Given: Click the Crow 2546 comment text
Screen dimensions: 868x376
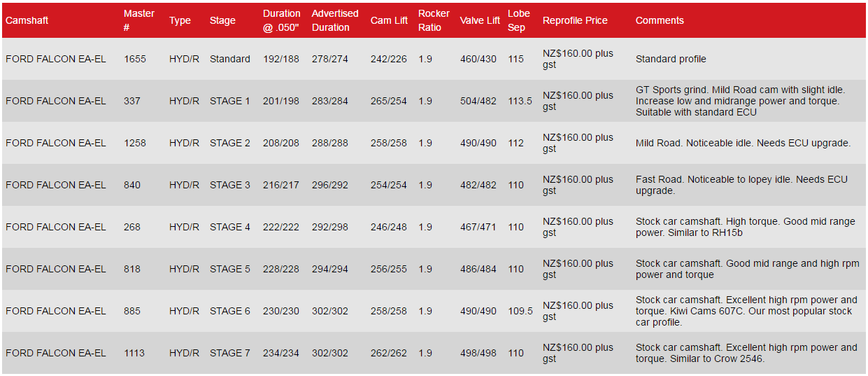Looking at the screenshot, I should pyautogui.click(x=746, y=353).
